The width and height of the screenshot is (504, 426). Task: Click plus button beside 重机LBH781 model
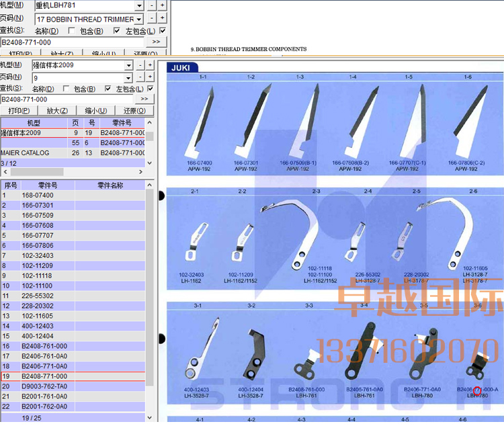(x=163, y=5)
